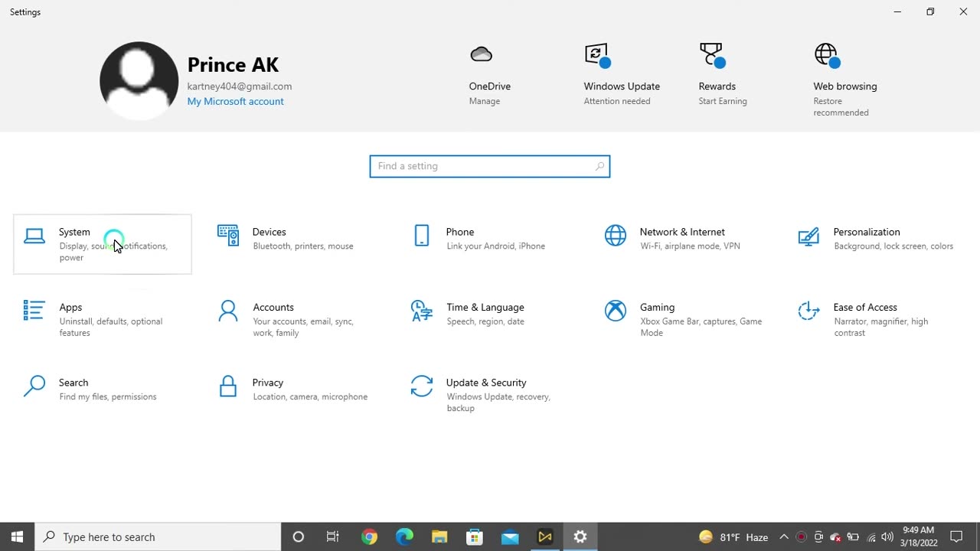Click the search magnifier in Find a setting
The image size is (980, 551).
click(x=599, y=166)
